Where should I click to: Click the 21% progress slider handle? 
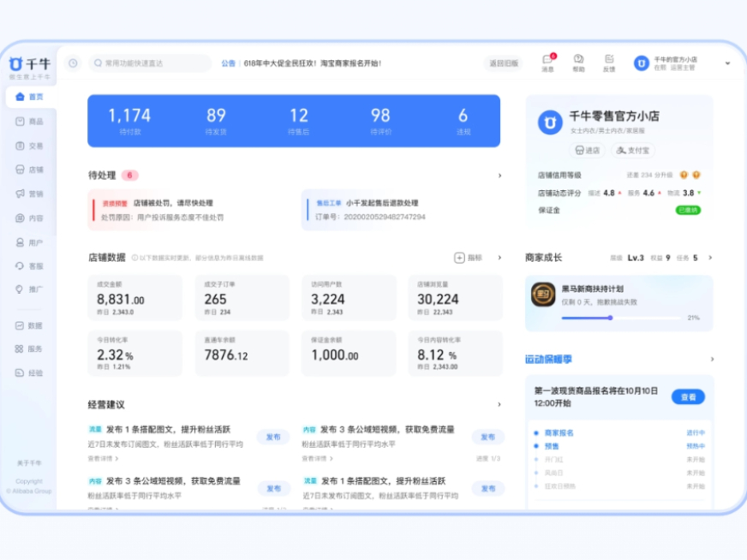tap(610, 318)
